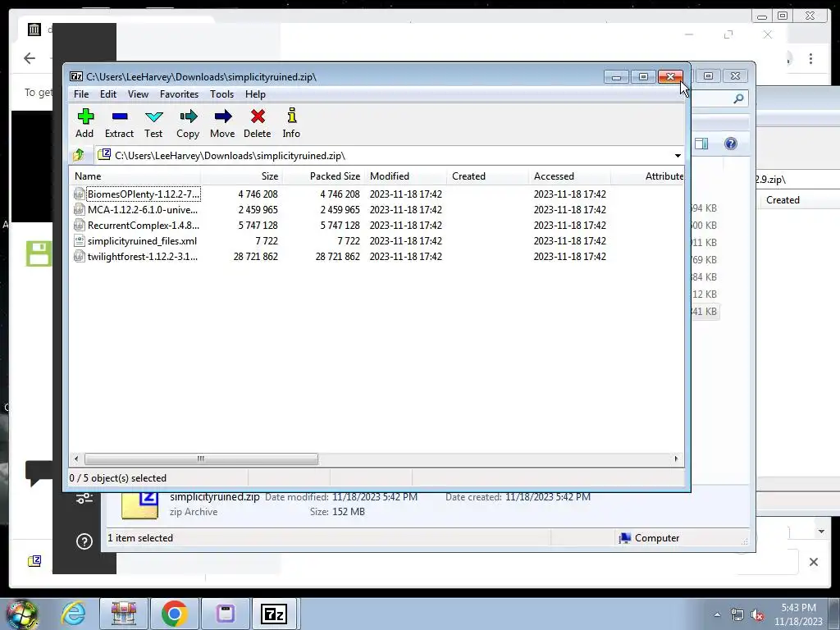Click the sliders settings icon in sidebar
The width and height of the screenshot is (840, 630).
84,498
